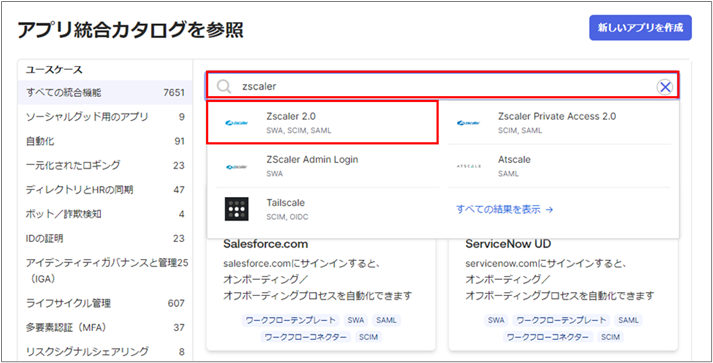
Task: Select すべての統合機能 category
Action: (105, 93)
